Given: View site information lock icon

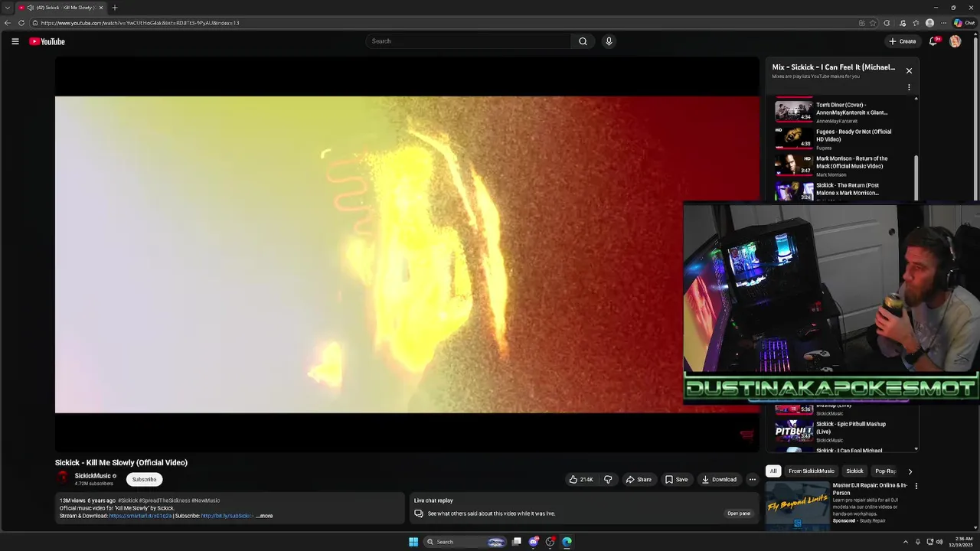Looking at the screenshot, I should (35, 23).
